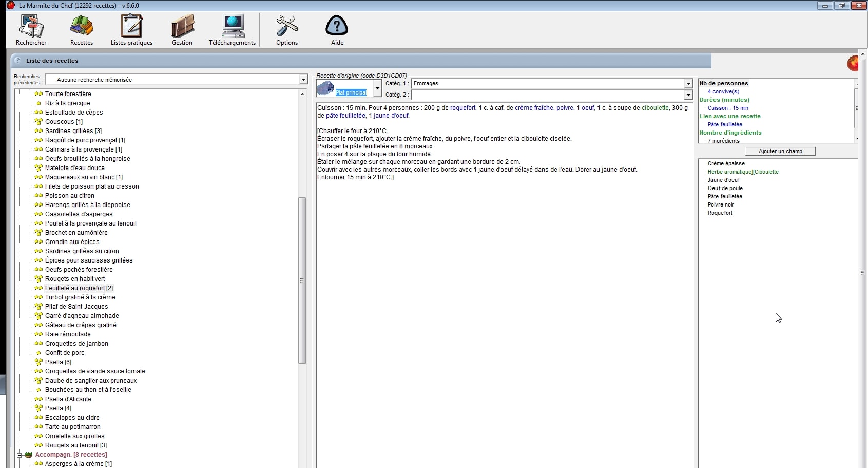This screenshot has width=868, height=468.
Task: Click roquefort link in recipe text
Action: point(463,108)
